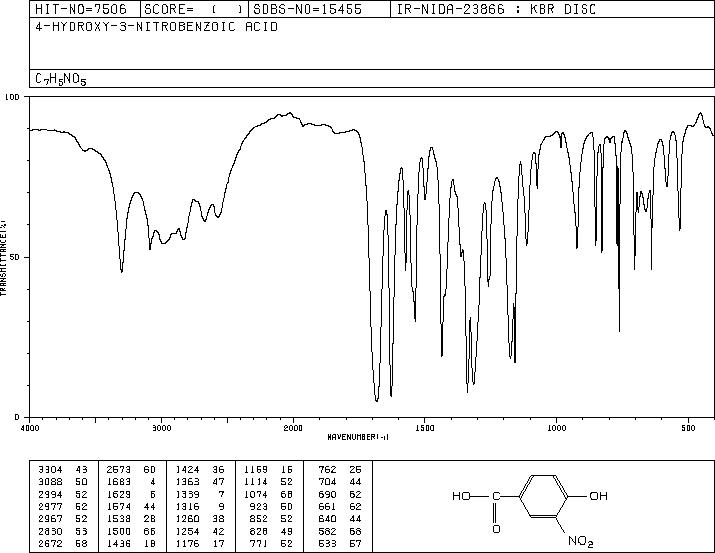The height and width of the screenshot is (553, 715).
Task: Click the peak table entry 923
Action: click(259, 506)
